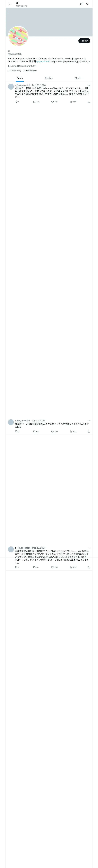Switch to the Media tab
The image size is (98, 868).
(78, 78)
